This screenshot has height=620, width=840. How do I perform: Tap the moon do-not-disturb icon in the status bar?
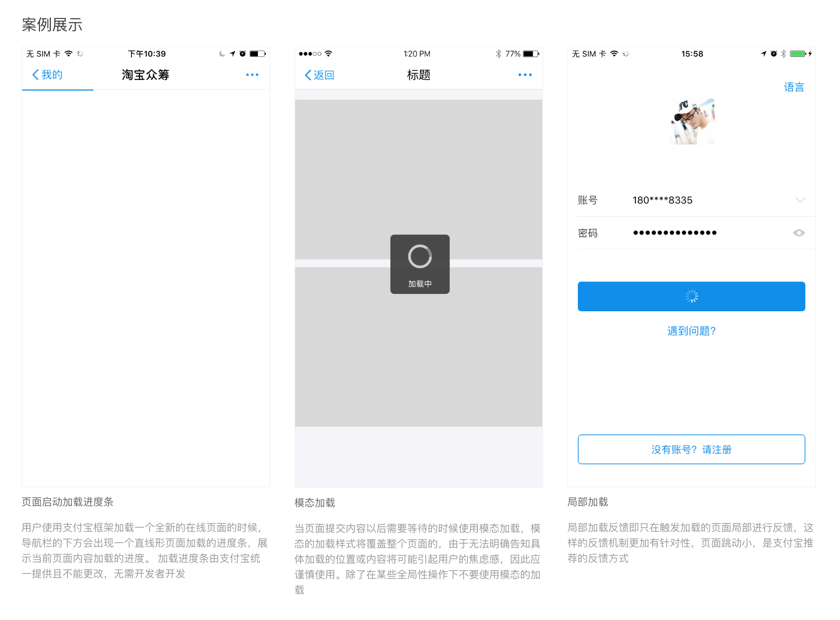[x=222, y=53]
